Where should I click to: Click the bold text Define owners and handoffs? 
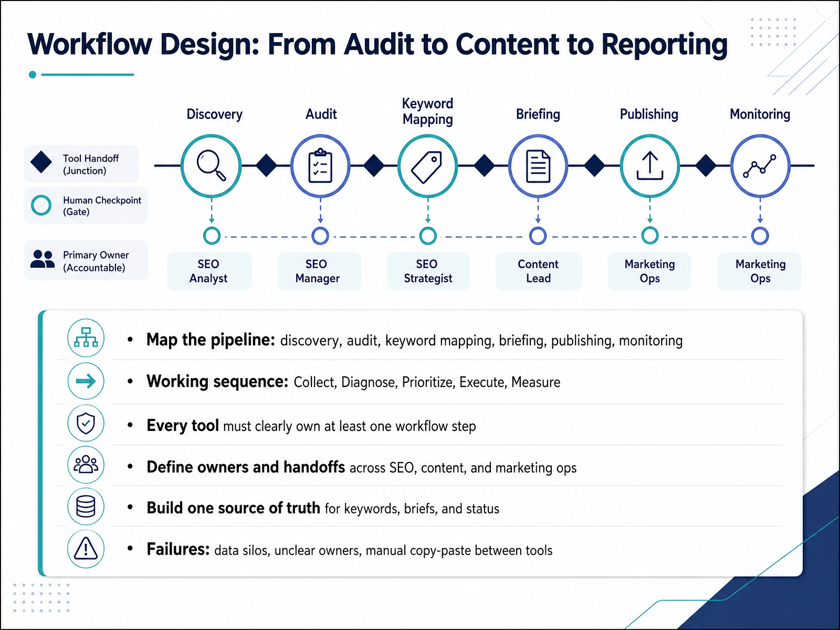click(x=246, y=467)
